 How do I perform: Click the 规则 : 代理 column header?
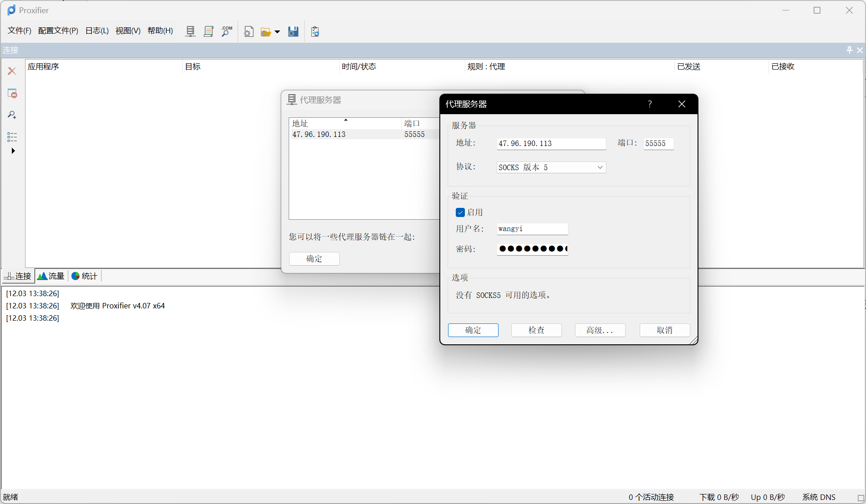[569, 66]
